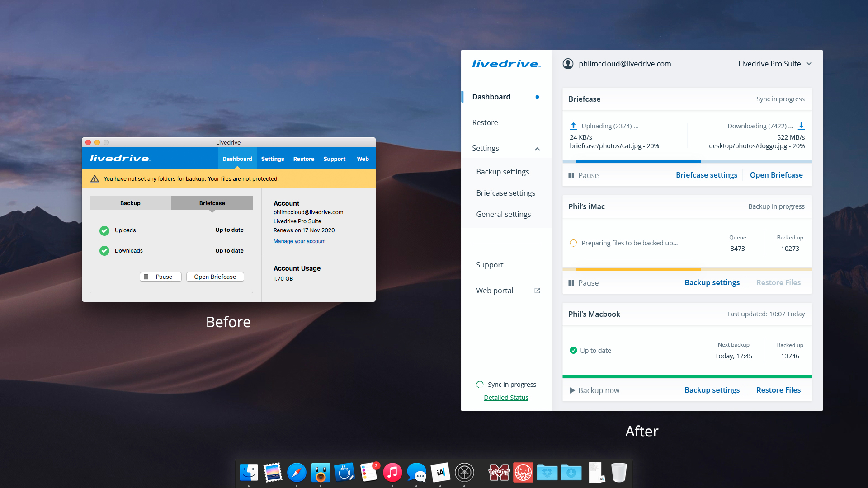Open Web portal in the sidebar

pyautogui.click(x=495, y=291)
